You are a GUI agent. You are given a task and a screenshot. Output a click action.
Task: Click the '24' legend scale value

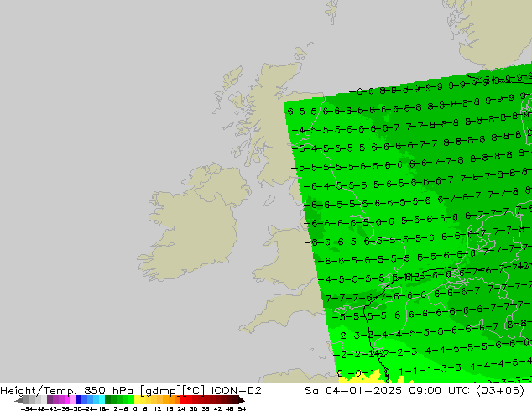(x=181, y=408)
